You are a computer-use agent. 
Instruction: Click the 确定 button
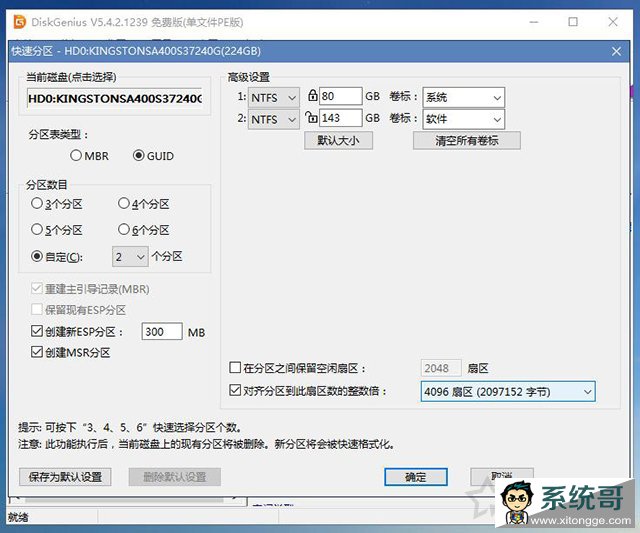[x=416, y=477]
